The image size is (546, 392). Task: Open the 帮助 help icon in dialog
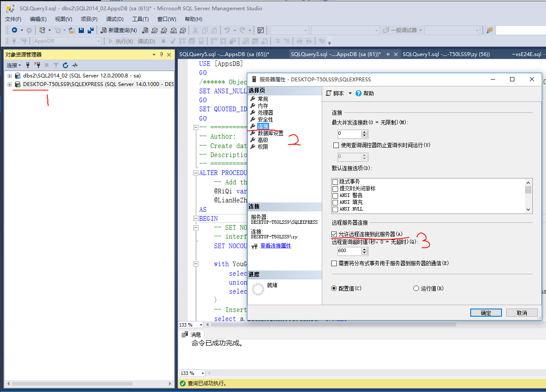coord(359,93)
